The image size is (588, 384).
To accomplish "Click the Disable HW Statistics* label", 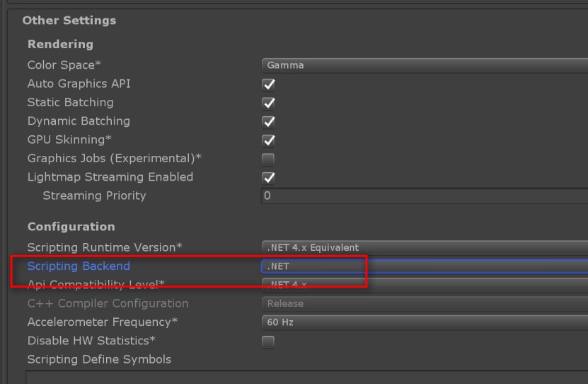I will [x=91, y=341].
